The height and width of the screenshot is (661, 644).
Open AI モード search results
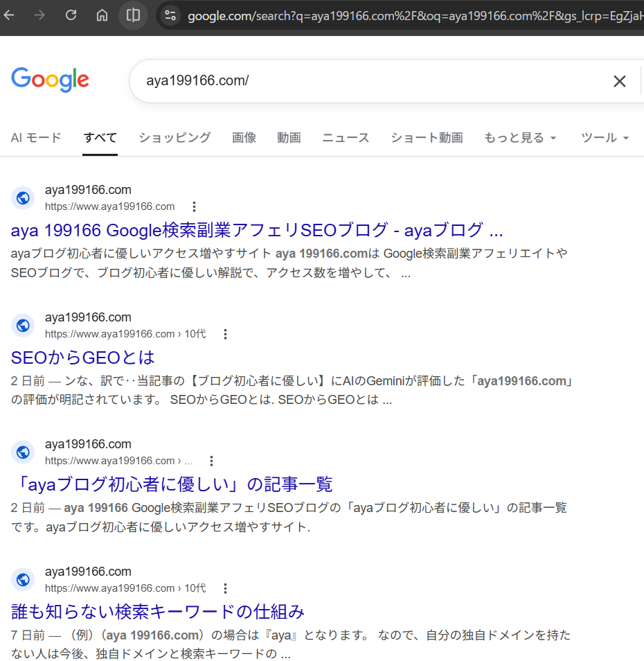35,137
